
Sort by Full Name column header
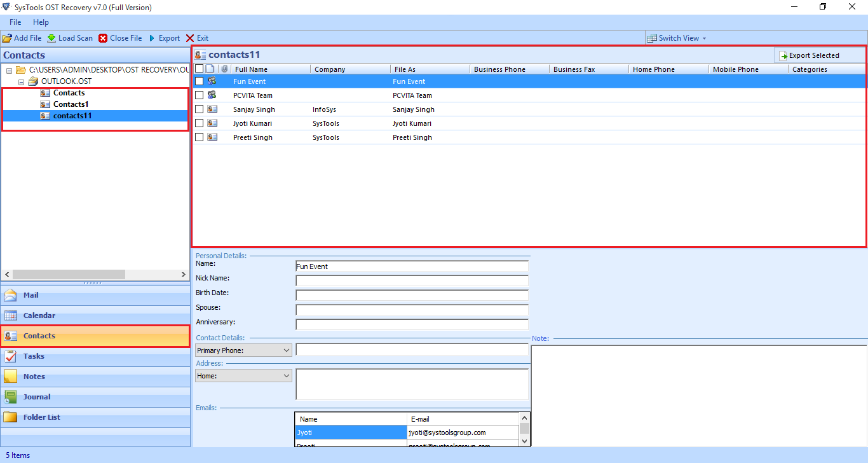click(x=270, y=69)
